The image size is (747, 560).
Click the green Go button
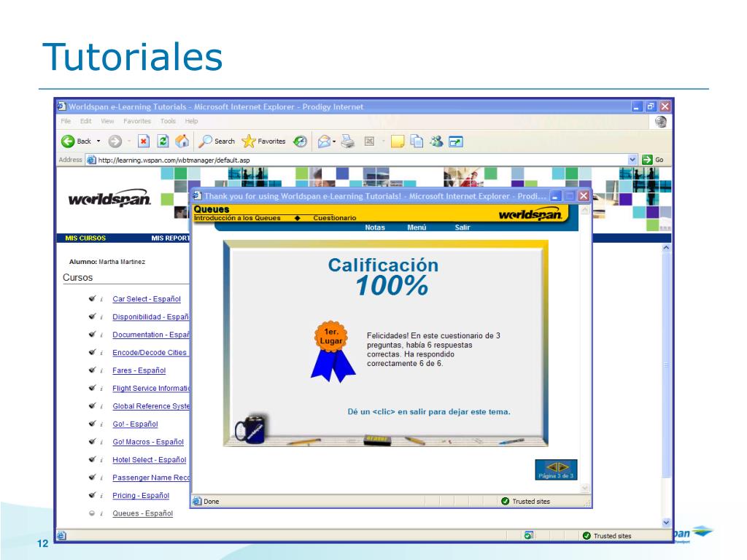pos(653,160)
